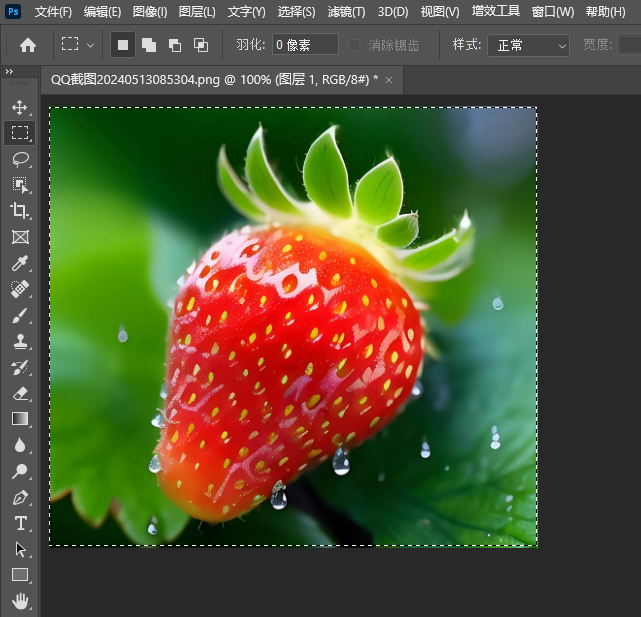Expand the toolbar with double-arrow
The image size is (641, 617).
tap(9, 72)
